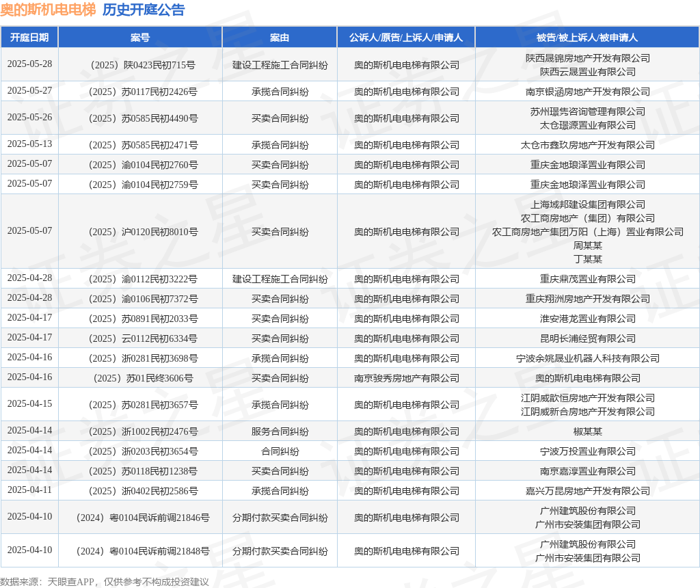
Task: Click defendant 淮安港龙置业有限公司
Action: [x=587, y=319]
